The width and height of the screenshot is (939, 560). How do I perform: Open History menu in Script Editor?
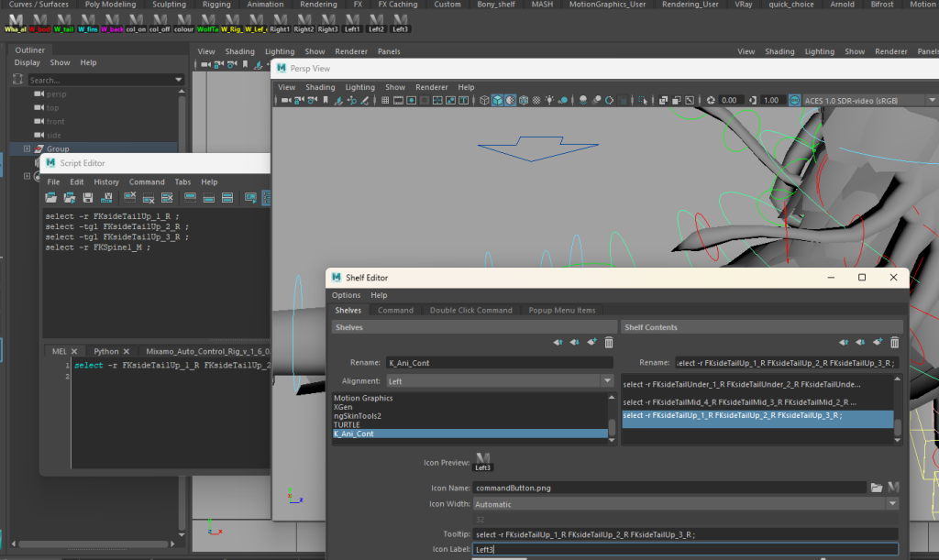tap(106, 181)
